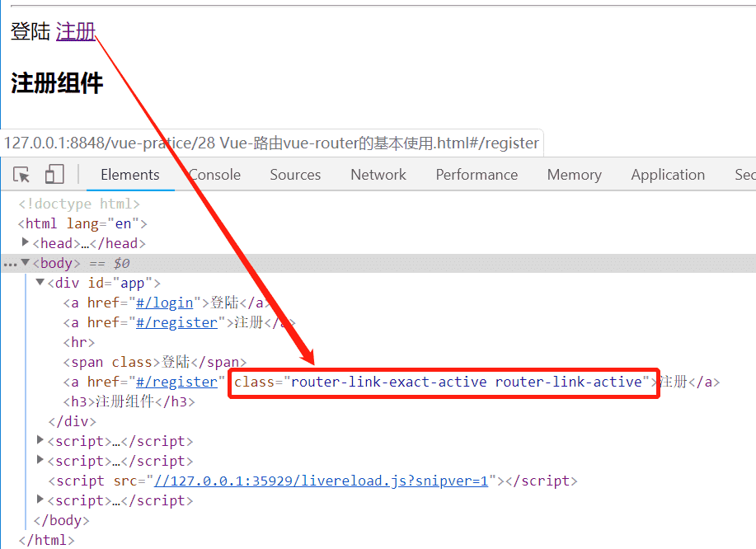Click the 注册组件 heading on the page
The width and height of the screenshot is (756, 549).
[x=57, y=83]
